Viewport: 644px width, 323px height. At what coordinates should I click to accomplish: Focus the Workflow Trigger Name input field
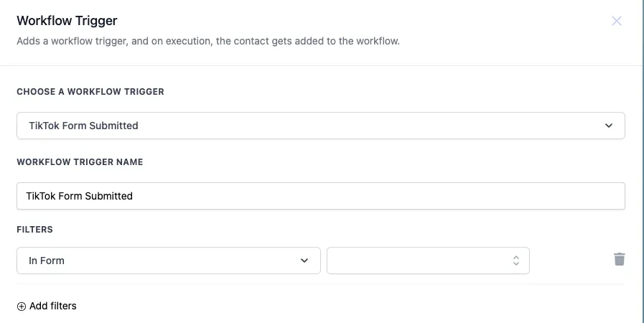321,196
